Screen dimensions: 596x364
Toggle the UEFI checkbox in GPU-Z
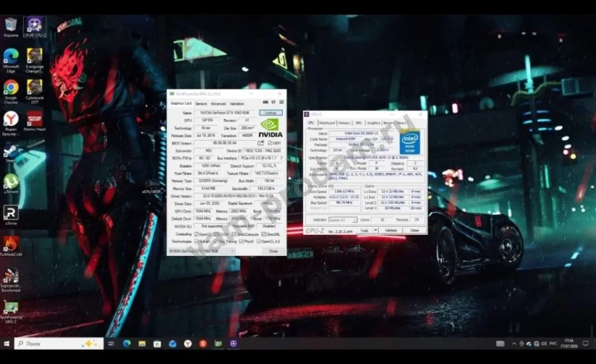pos(269,143)
